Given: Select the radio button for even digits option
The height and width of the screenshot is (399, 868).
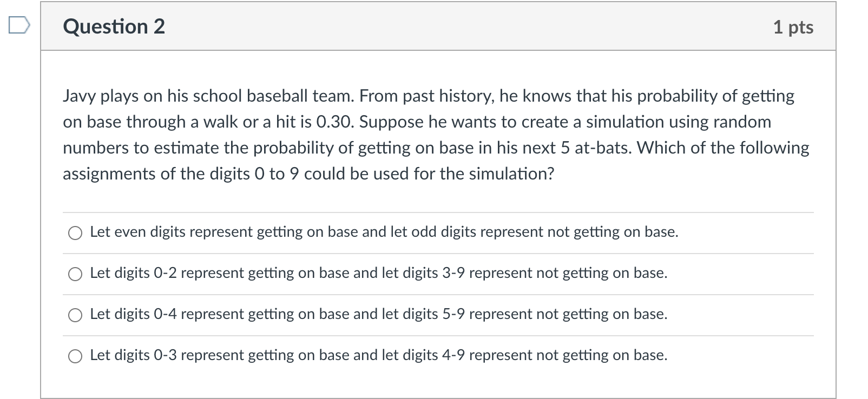Looking at the screenshot, I should [x=75, y=234].
